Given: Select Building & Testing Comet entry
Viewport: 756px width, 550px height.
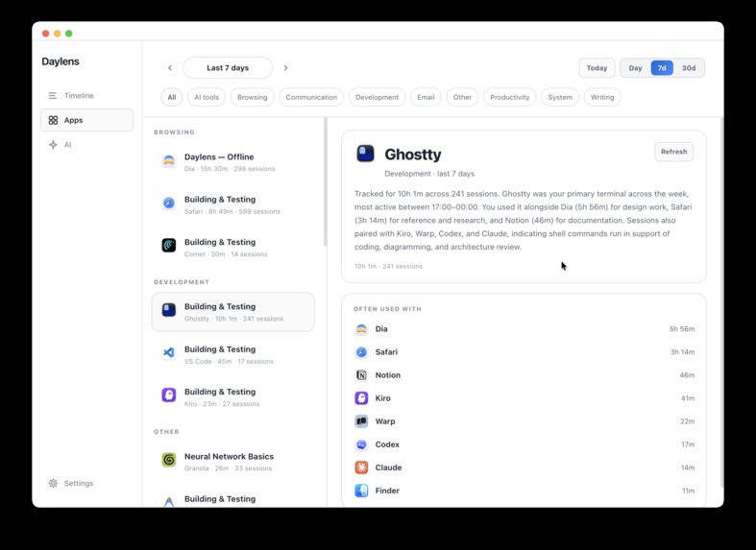Looking at the screenshot, I should coord(232,247).
